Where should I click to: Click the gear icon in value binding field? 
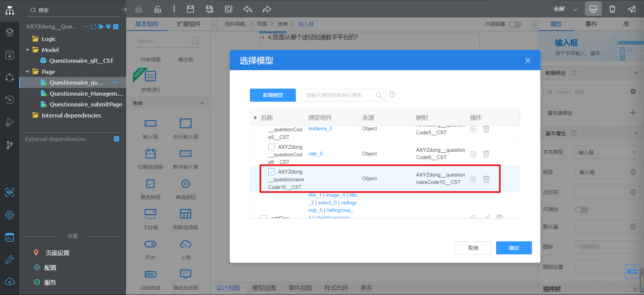(x=633, y=91)
